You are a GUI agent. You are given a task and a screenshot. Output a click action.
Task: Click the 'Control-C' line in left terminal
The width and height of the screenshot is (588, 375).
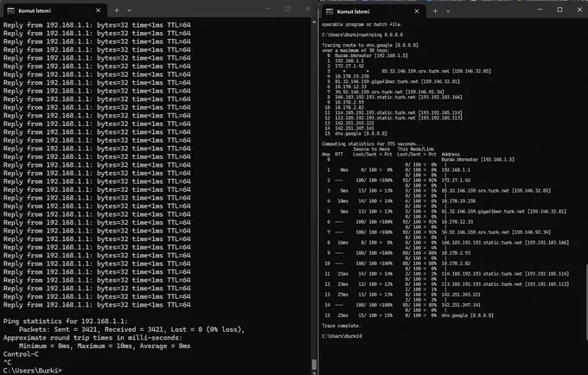click(21, 354)
